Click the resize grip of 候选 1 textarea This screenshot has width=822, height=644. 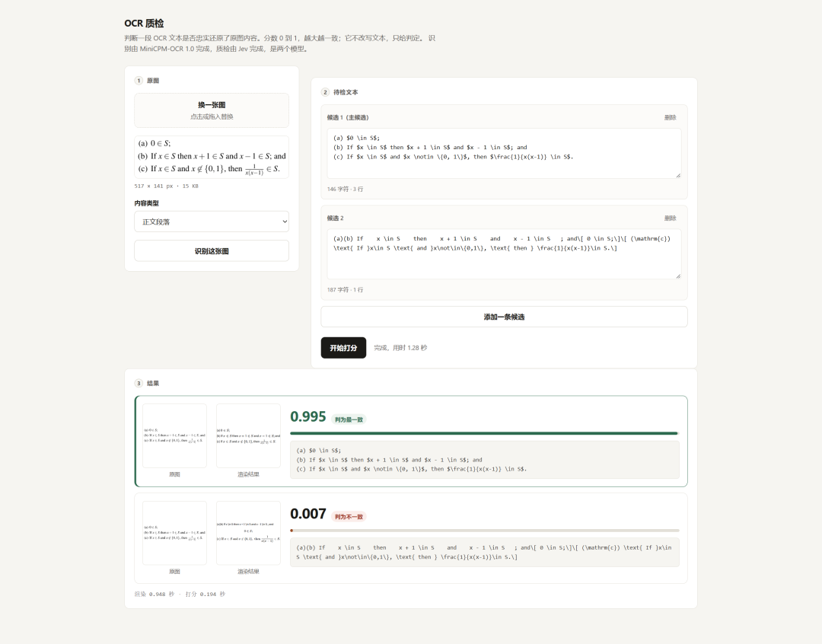(x=678, y=175)
